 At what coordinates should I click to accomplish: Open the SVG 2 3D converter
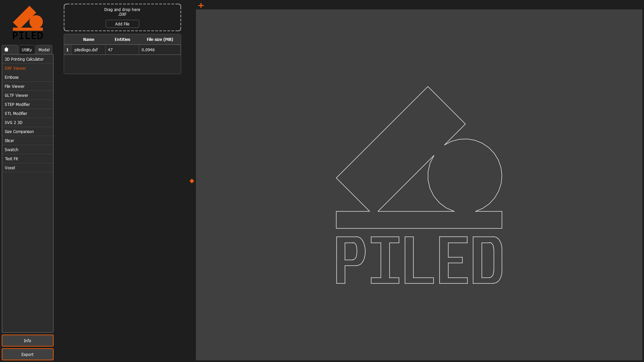tap(13, 122)
